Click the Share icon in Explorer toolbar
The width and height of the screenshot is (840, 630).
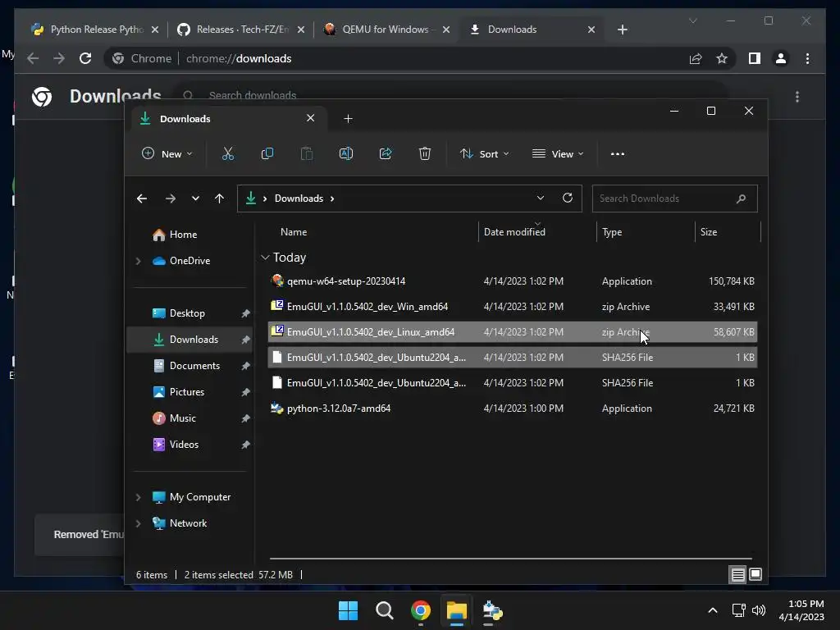click(386, 153)
